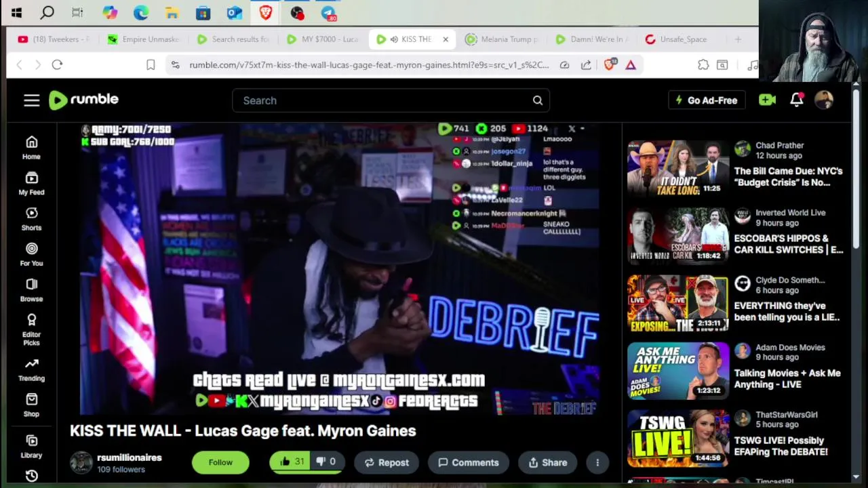This screenshot has width=868, height=488.
Task: Click the browser share icon in address bar
Action: [x=586, y=64]
